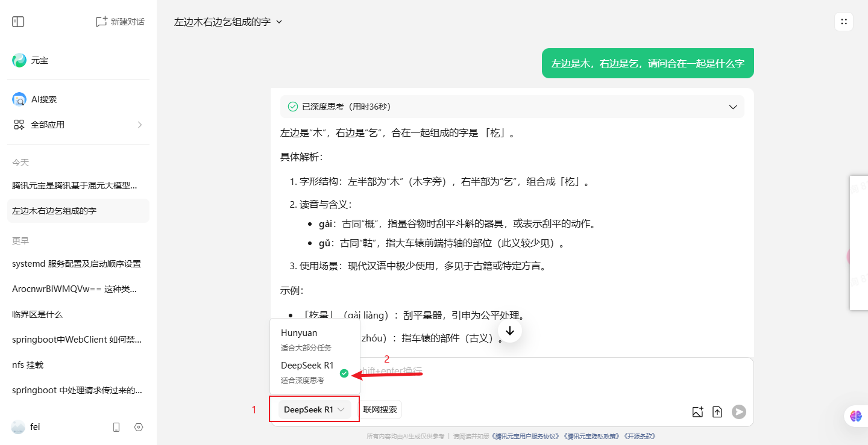Open the top-right four-dot menu
The width and height of the screenshot is (868, 445).
tap(844, 22)
